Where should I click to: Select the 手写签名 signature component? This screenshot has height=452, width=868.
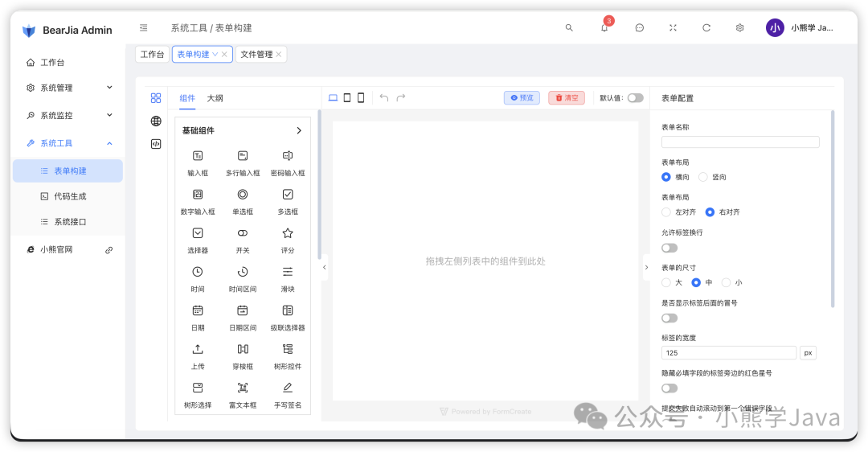click(x=287, y=396)
